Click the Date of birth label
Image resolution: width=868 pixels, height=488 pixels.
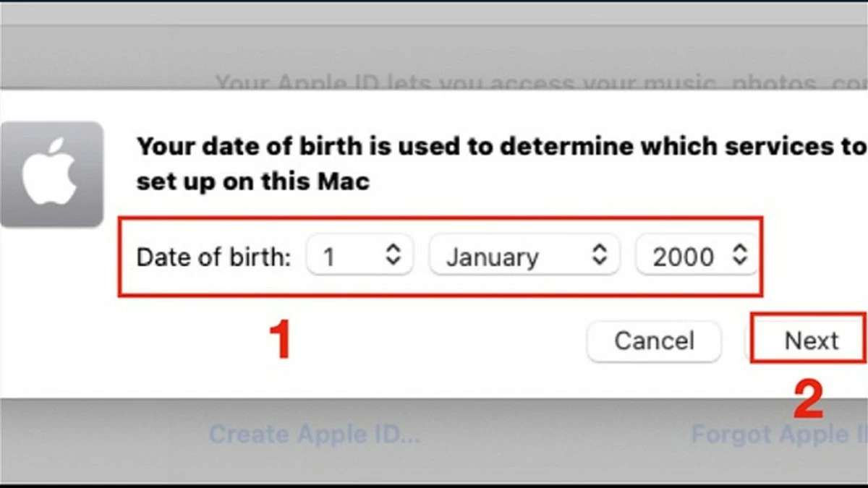(213, 257)
